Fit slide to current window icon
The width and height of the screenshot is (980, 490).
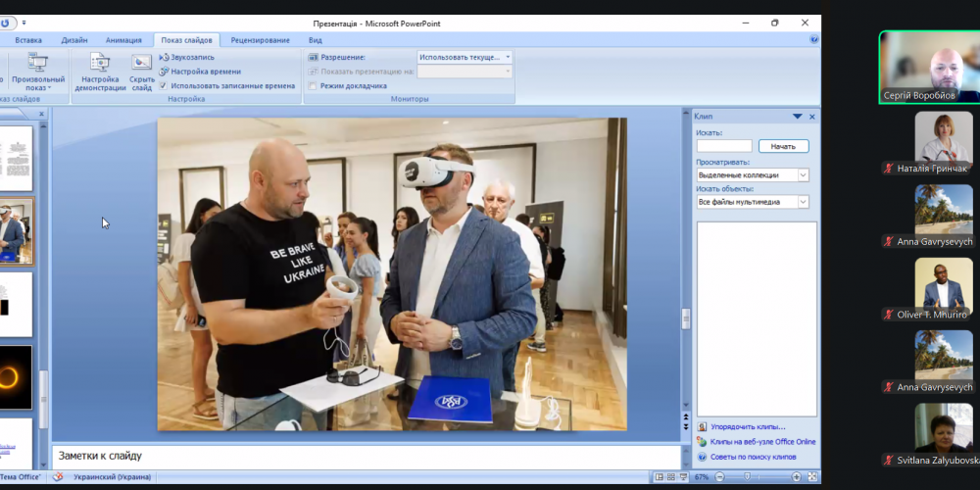pyautogui.click(x=811, y=477)
